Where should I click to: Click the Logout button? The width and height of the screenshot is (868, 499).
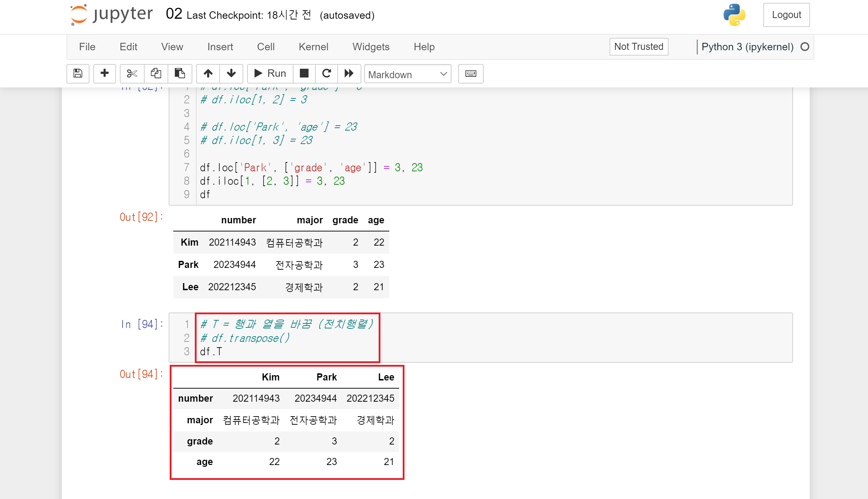point(786,15)
